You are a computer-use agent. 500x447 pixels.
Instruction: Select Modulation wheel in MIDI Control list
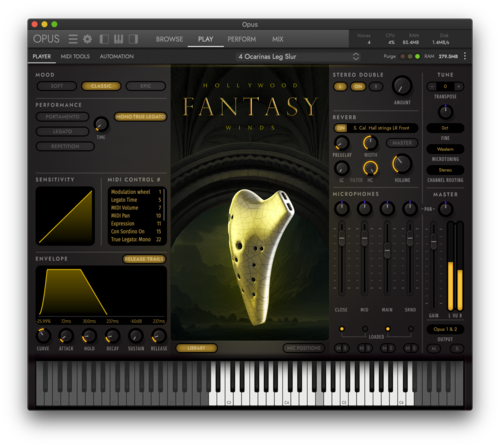(136, 192)
